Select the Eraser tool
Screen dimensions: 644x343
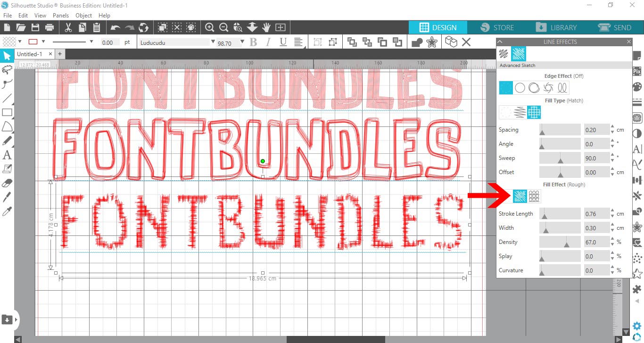click(x=7, y=183)
